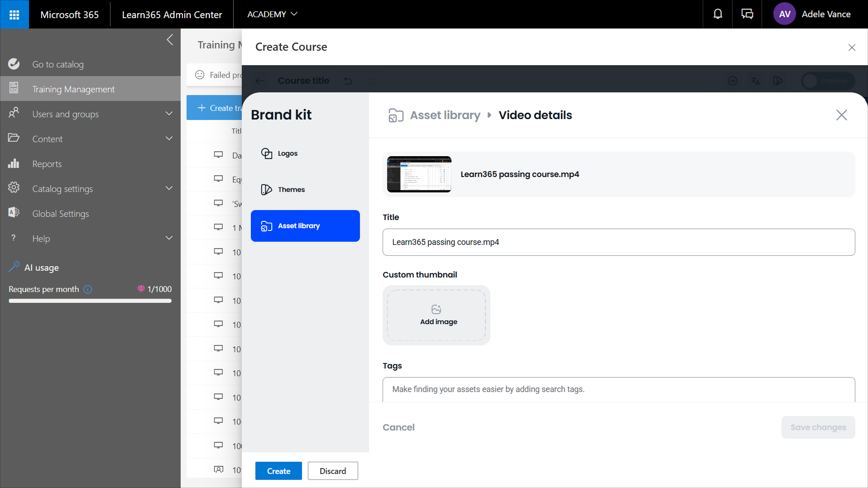Switch to Themes in the Brand kit
The height and width of the screenshot is (488, 868).
(x=291, y=190)
